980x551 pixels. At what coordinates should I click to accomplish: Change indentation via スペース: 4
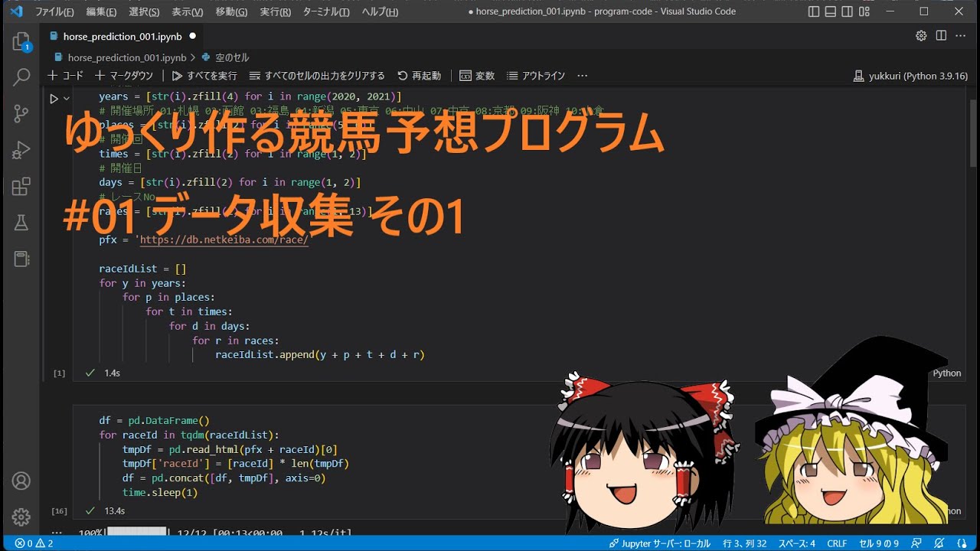click(795, 543)
